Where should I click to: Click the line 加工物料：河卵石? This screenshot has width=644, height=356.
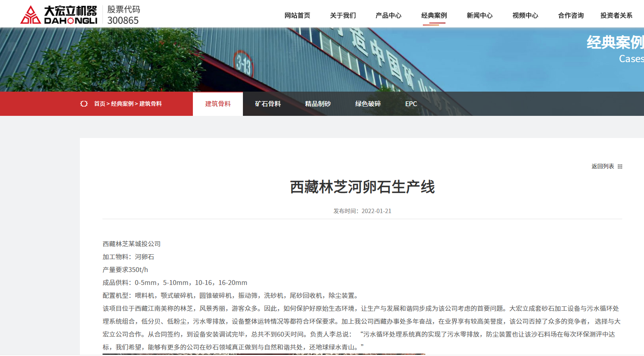[128, 257]
